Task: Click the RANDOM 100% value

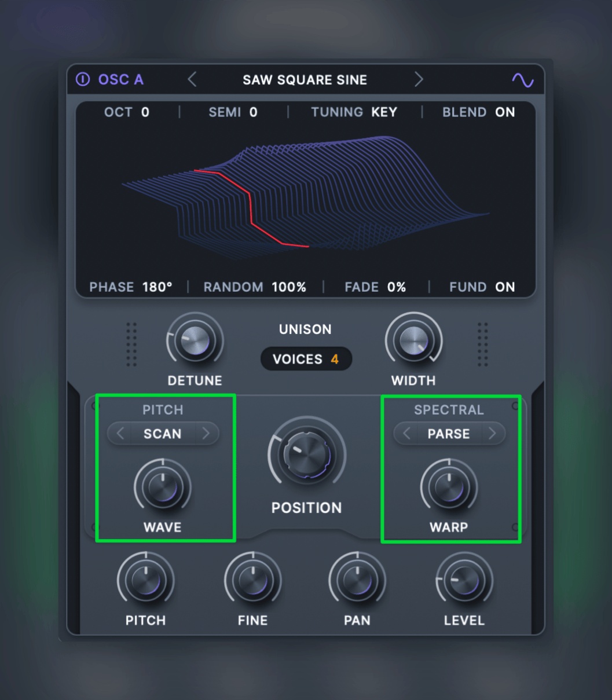Action: tap(289, 287)
